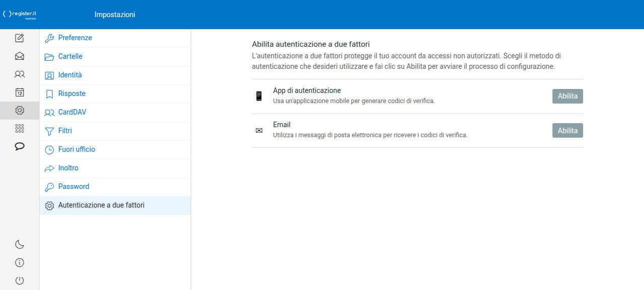The image size is (644, 290).
Task: Click the logout power icon
Action: [x=20, y=280]
